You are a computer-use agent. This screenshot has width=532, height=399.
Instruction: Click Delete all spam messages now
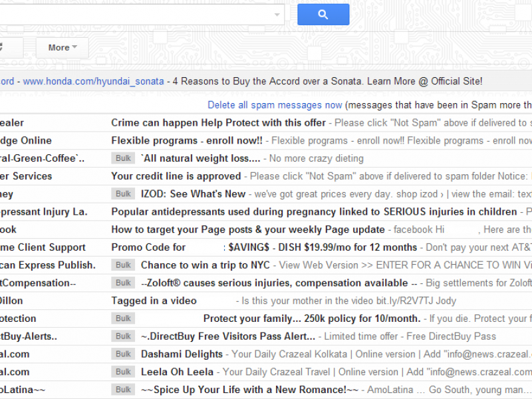coord(275,105)
